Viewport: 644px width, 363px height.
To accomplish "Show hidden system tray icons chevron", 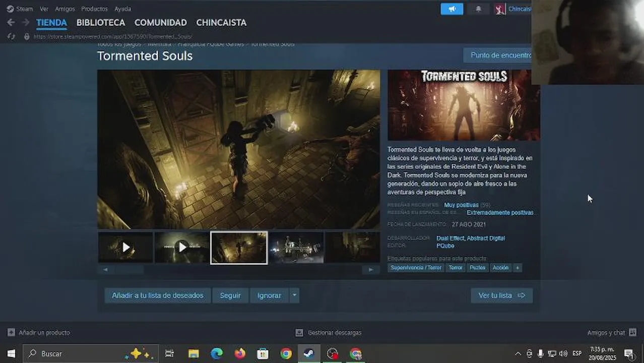I will pyautogui.click(x=518, y=353).
